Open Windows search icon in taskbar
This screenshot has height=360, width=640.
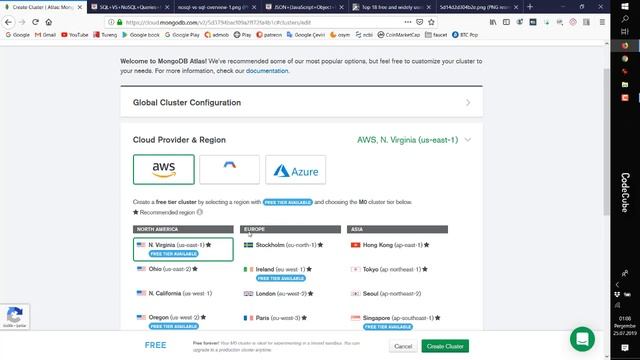[x=625, y=19]
